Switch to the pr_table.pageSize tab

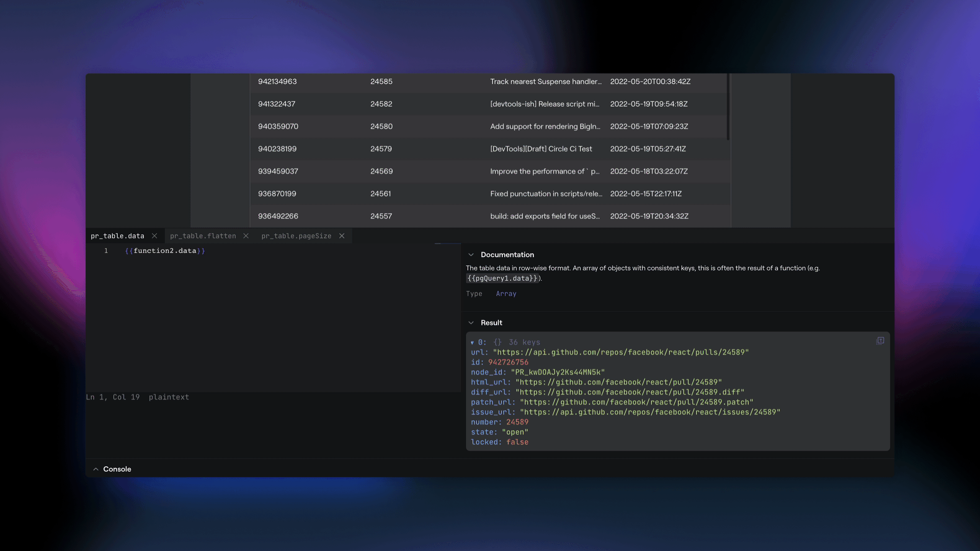[296, 236]
